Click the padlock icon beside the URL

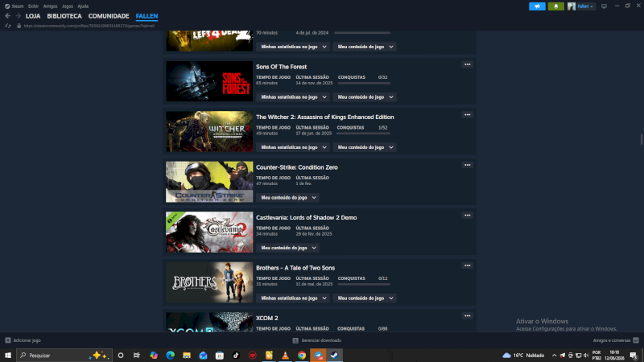point(19,26)
